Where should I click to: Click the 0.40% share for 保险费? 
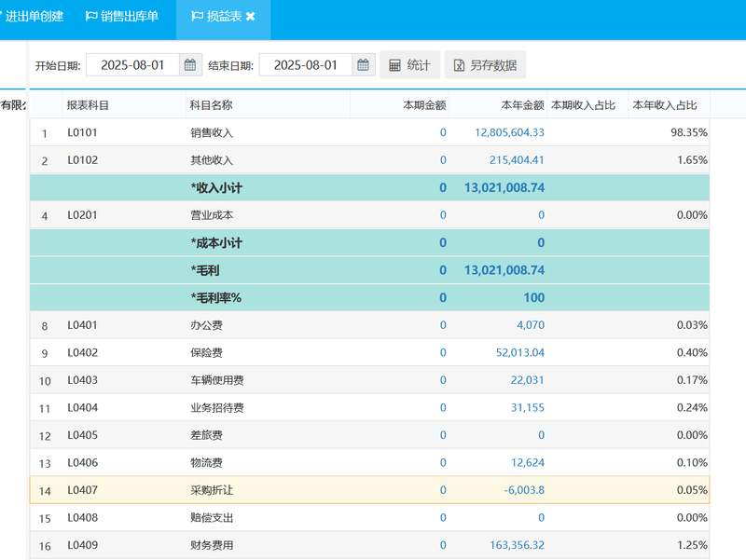692,353
